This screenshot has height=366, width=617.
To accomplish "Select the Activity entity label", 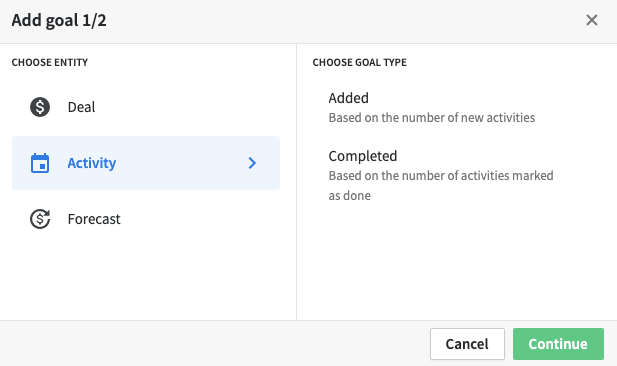I will click(92, 163).
